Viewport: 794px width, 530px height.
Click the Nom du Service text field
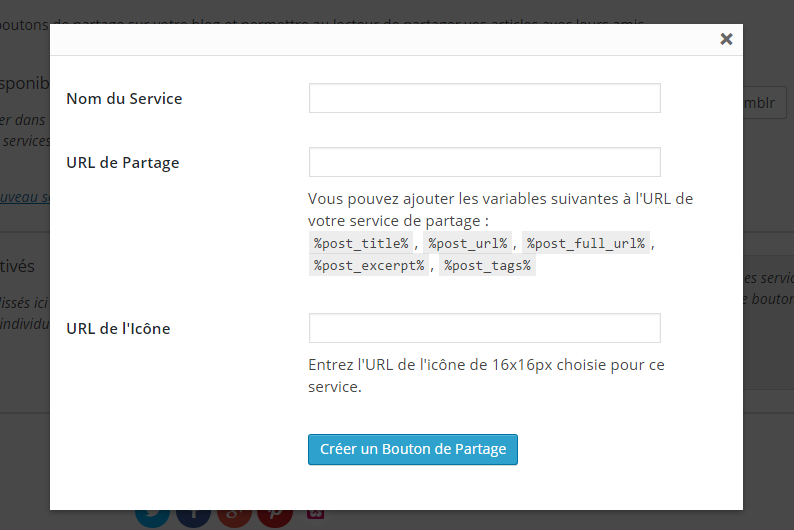coord(484,98)
